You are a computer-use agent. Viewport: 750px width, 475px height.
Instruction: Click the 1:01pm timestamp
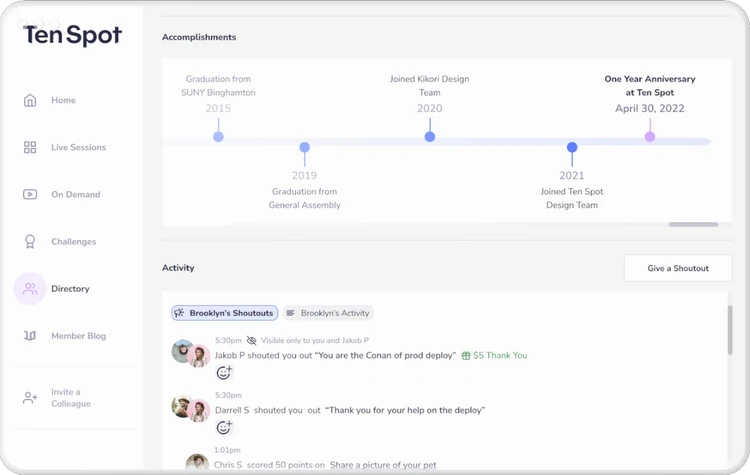[x=228, y=450]
